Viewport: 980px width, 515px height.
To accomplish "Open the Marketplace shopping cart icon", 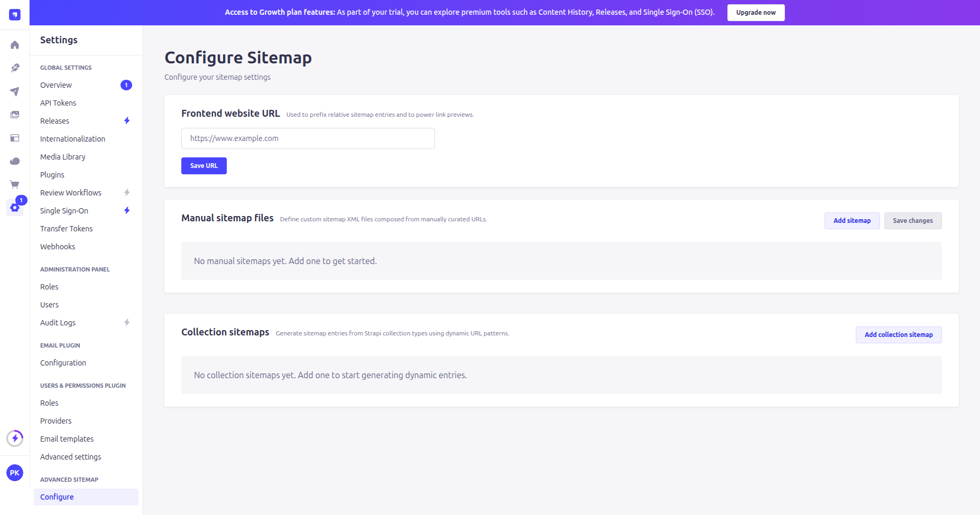I will click(x=15, y=184).
